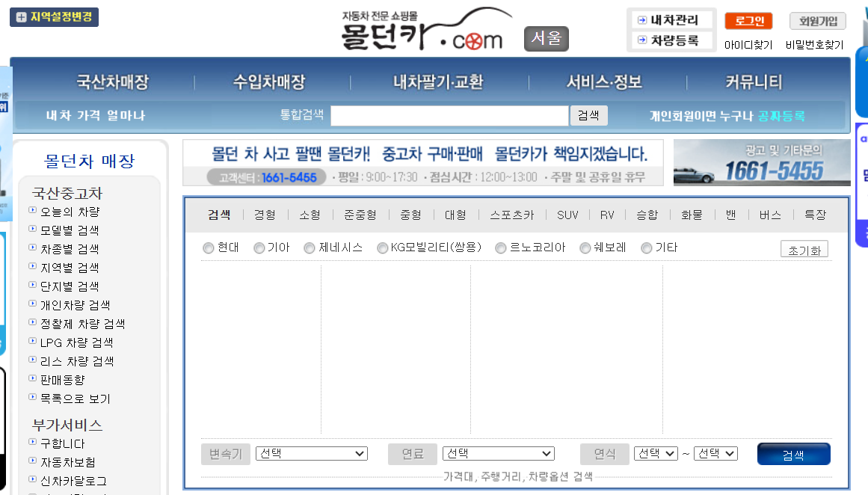Click bullet icon next to 오늘의 차량
Viewport: 868px width, 495px height.
pos(33,210)
